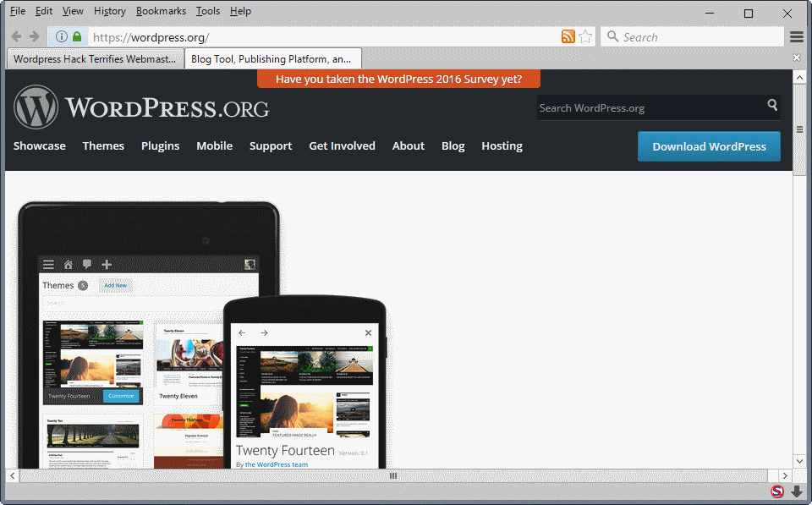Click plus icon on the tablet image
The width and height of the screenshot is (812, 505).
coord(107,265)
